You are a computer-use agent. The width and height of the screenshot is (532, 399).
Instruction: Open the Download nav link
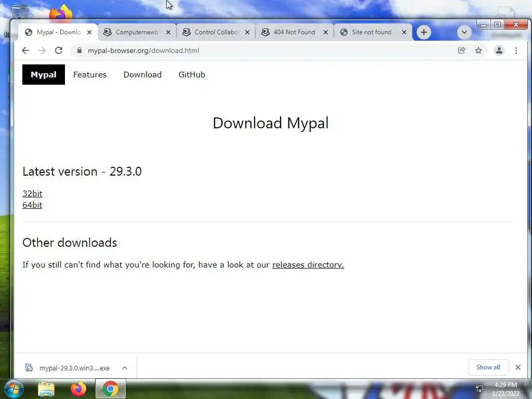click(x=142, y=75)
